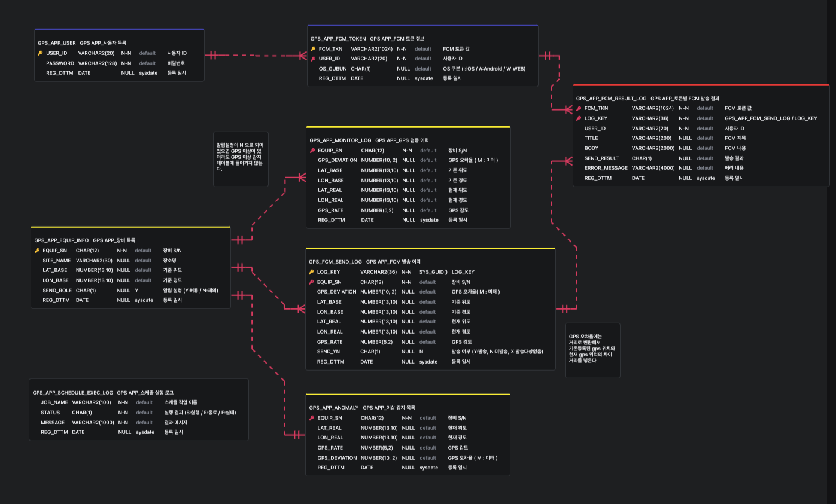Click the SEND_RESULT column name
This screenshot has width=836, height=504.
pos(602,158)
